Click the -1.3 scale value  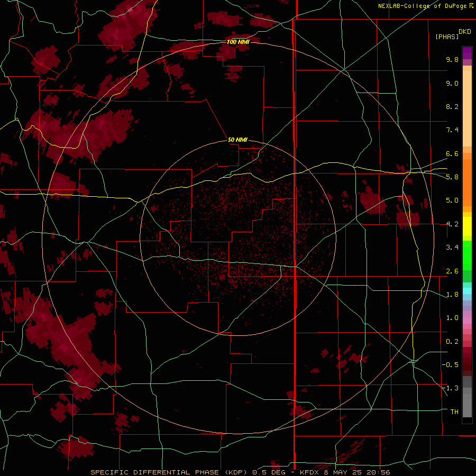(450, 388)
